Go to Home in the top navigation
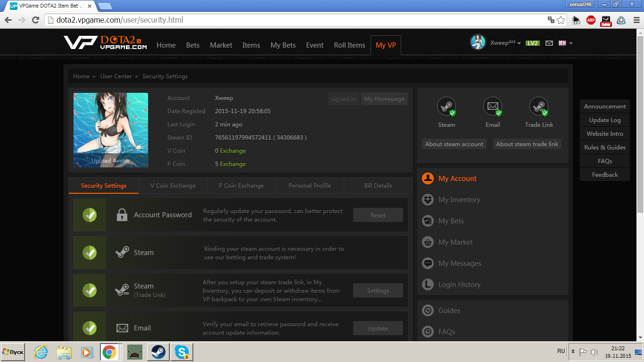 [166, 45]
